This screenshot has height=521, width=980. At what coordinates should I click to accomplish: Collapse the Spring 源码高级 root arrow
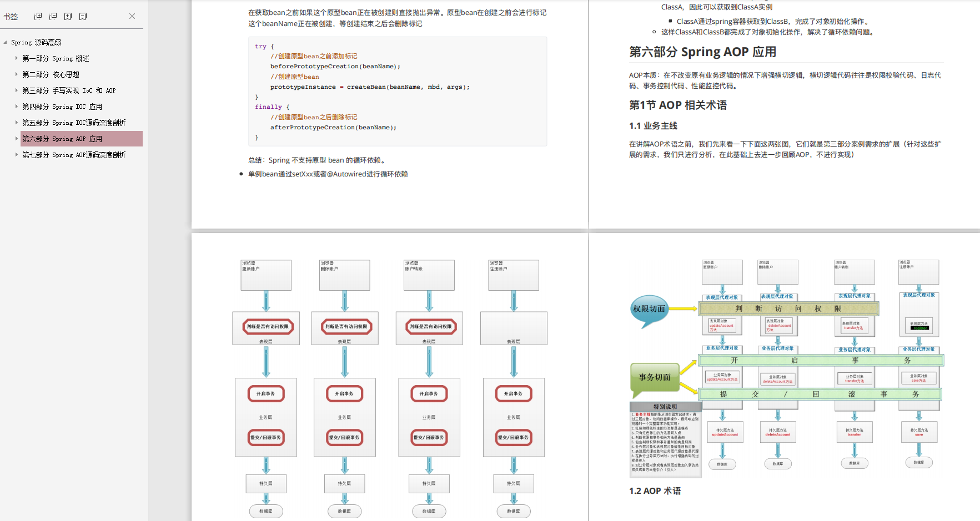(6, 42)
